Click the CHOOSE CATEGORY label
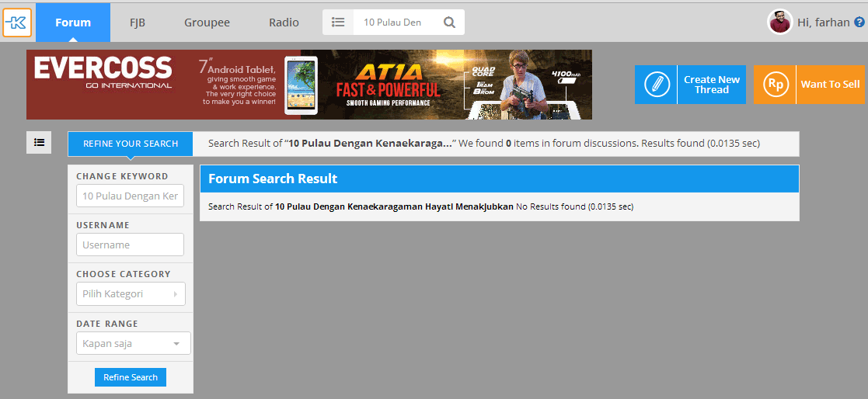The width and height of the screenshot is (868, 399). coord(124,274)
